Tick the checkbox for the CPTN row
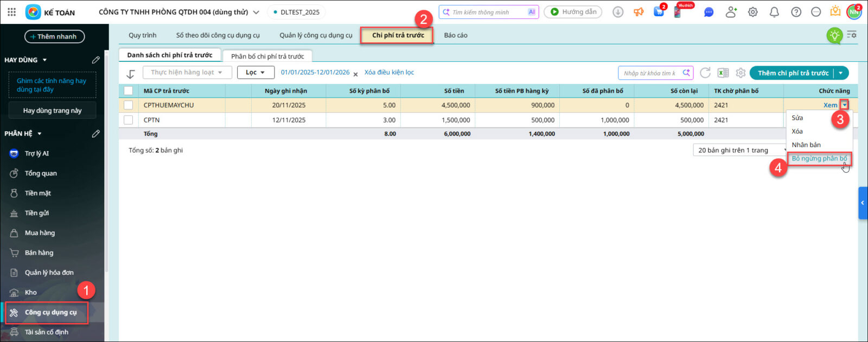 [x=129, y=120]
